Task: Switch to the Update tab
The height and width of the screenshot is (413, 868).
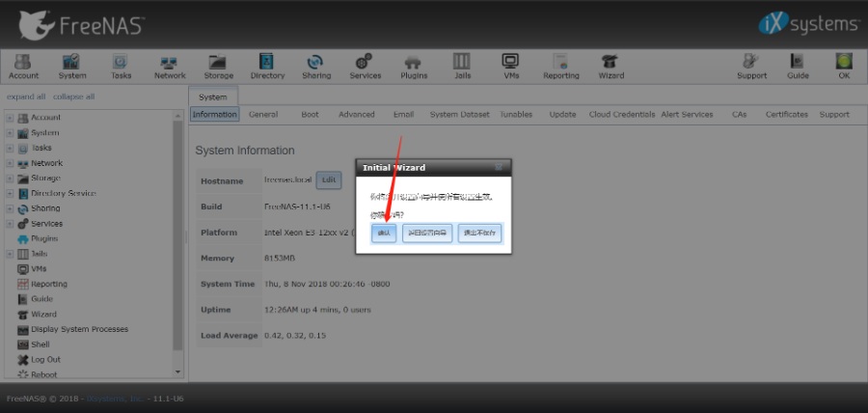Action: (562, 114)
